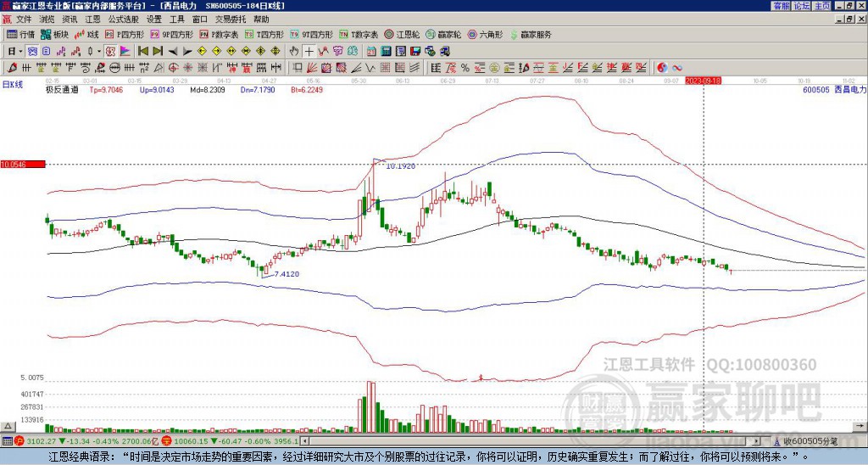
Task: Open the 江恩轮 Gann wheel
Action: 402,34
